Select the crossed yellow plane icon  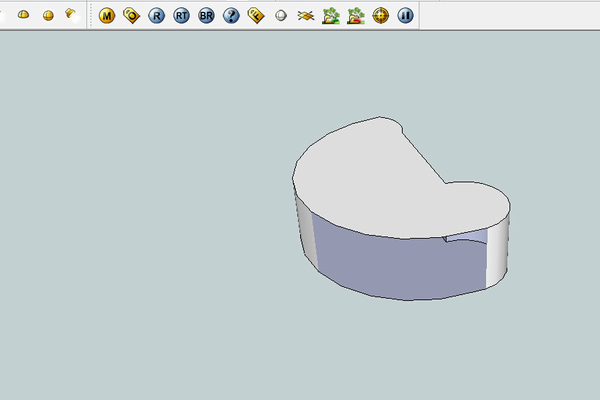point(306,16)
